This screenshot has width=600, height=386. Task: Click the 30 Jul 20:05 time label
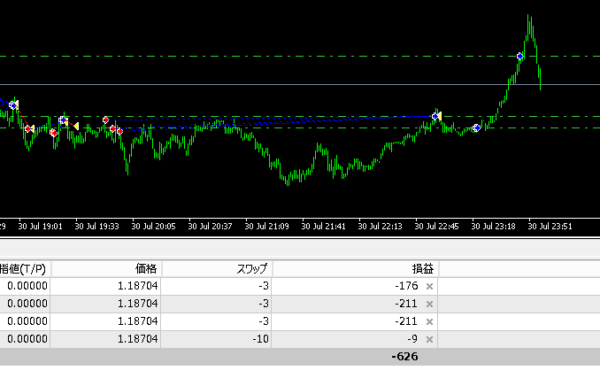click(x=153, y=226)
